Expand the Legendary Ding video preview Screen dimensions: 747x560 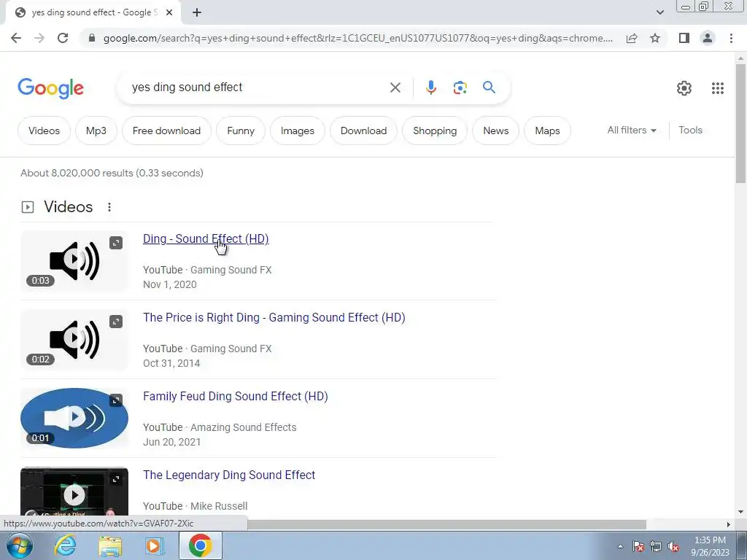point(116,479)
